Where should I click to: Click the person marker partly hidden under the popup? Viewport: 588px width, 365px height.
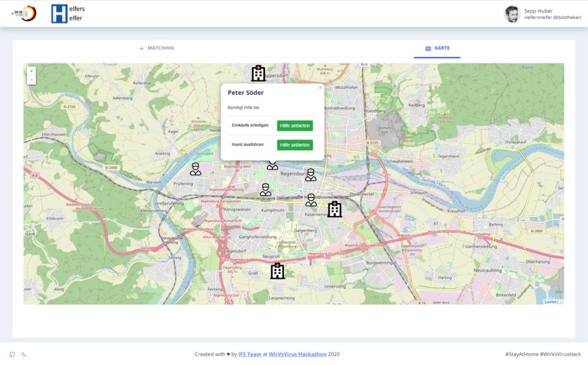273,166
